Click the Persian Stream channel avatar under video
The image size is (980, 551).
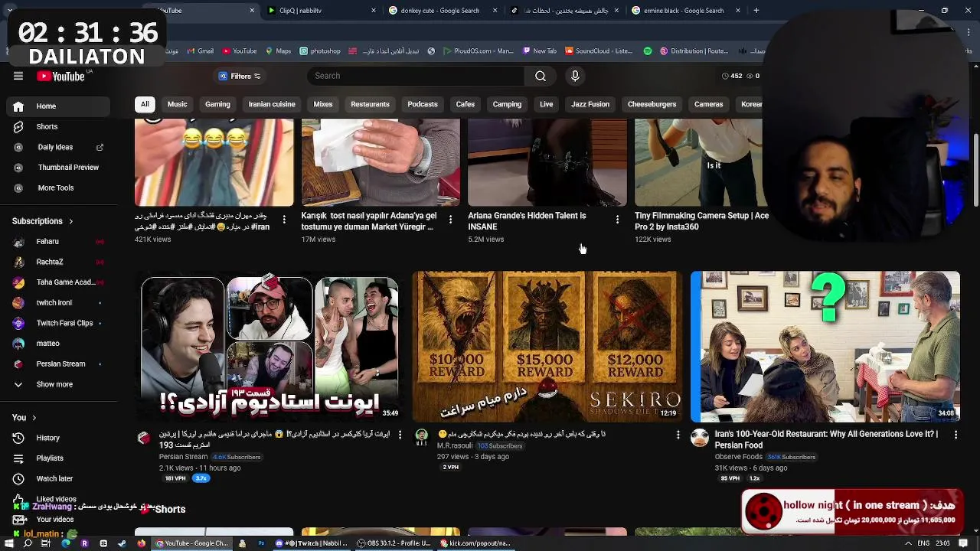(144, 439)
